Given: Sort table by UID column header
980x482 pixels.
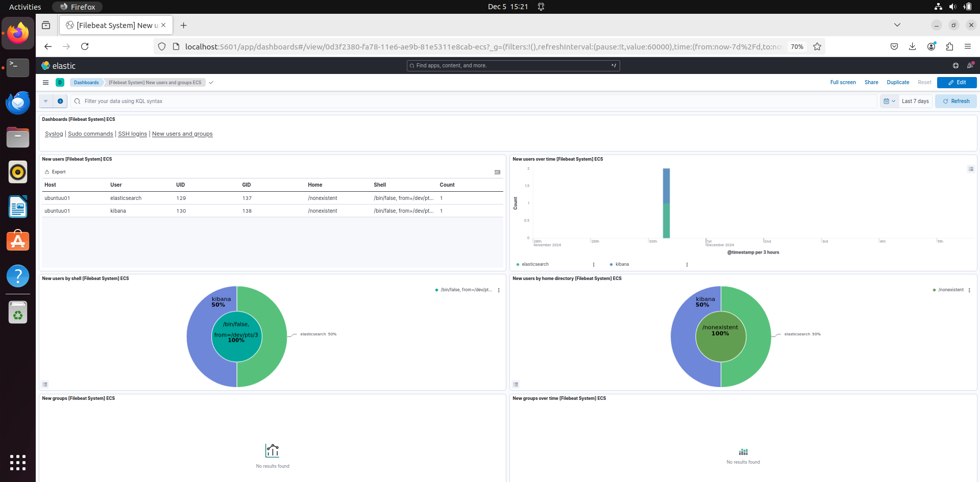Looking at the screenshot, I should click(180, 185).
